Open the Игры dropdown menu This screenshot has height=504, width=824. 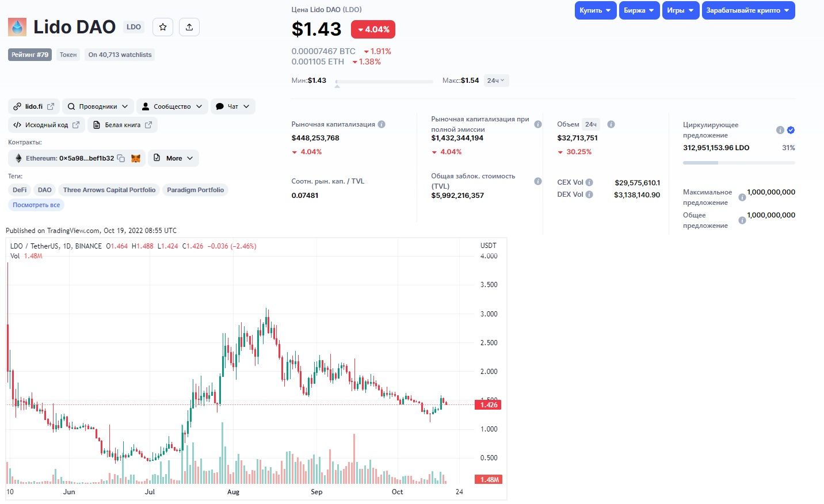click(x=681, y=10)
